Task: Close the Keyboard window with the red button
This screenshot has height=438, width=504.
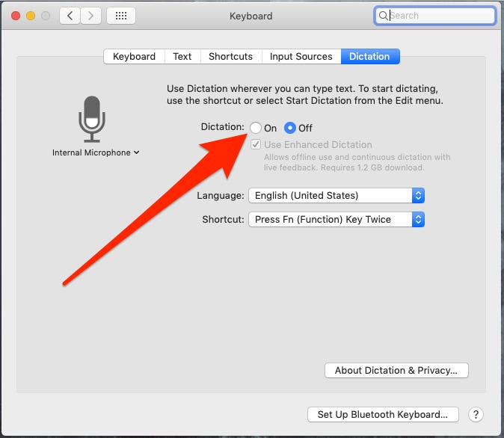Action: (x=13, y=16)
